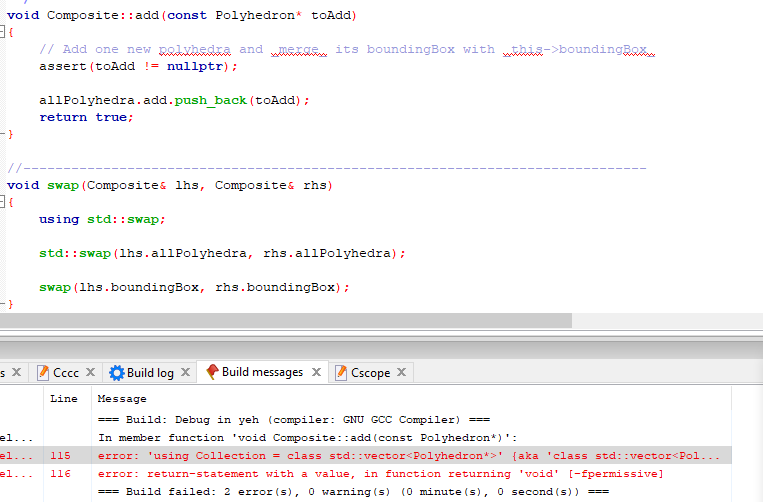The height and width of the screenshot is (502, 763).
Task: Collapse the swap function fold marker
Action: 2,202
